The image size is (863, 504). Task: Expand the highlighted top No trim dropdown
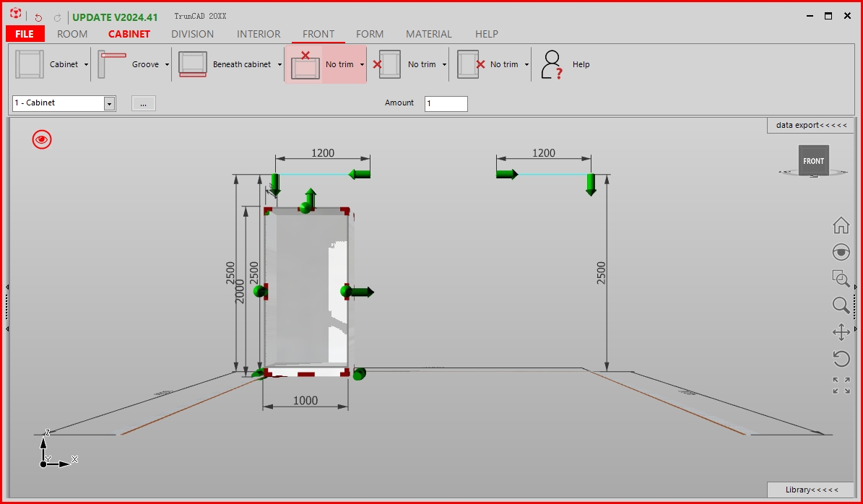point(362,65)
